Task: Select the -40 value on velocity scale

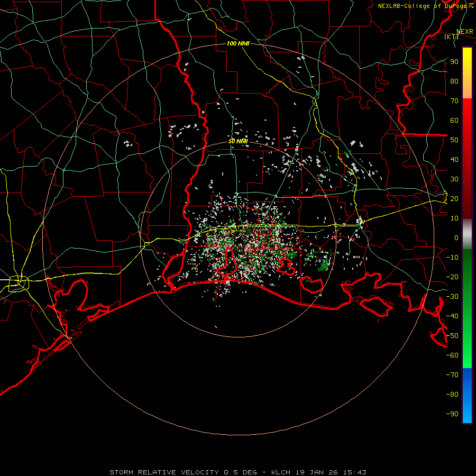Action: click(452, 316)
